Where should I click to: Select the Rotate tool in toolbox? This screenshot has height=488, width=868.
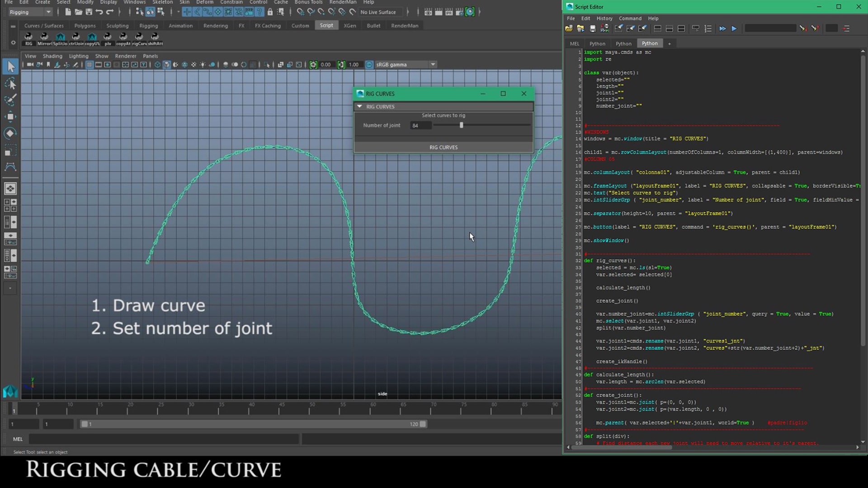(10, 133)
